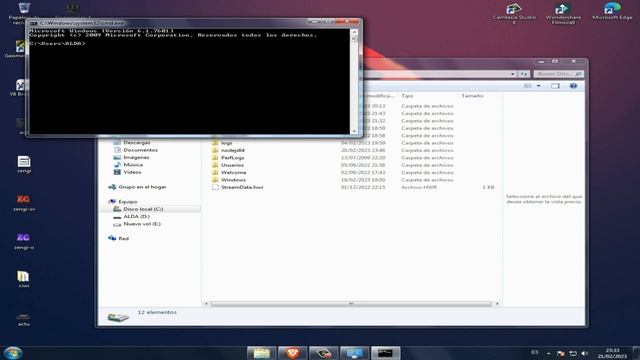Select the zengi-sv desktop icon

click(24, 202)
